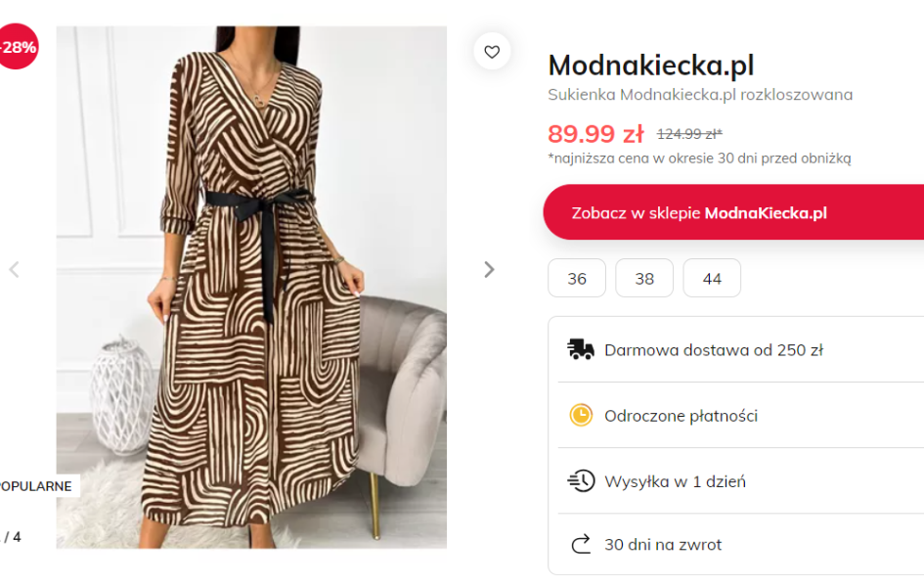This screenshot has height=587, width=924.
Task: Add dress to favorites with heart icon
Action: pos(492,52)
